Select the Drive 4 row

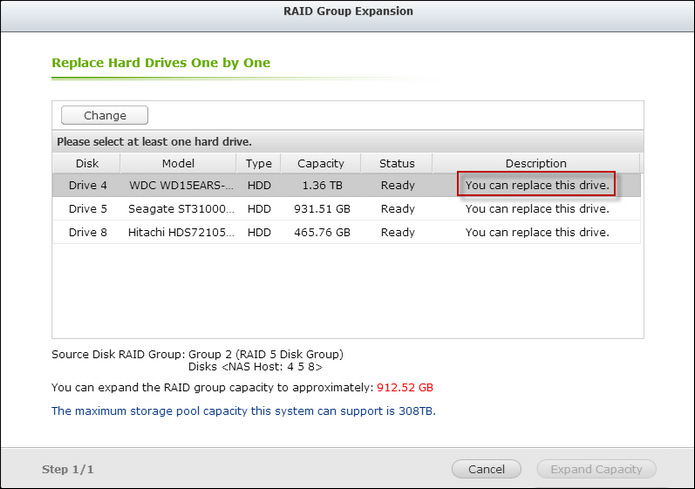tap(346, 185)
